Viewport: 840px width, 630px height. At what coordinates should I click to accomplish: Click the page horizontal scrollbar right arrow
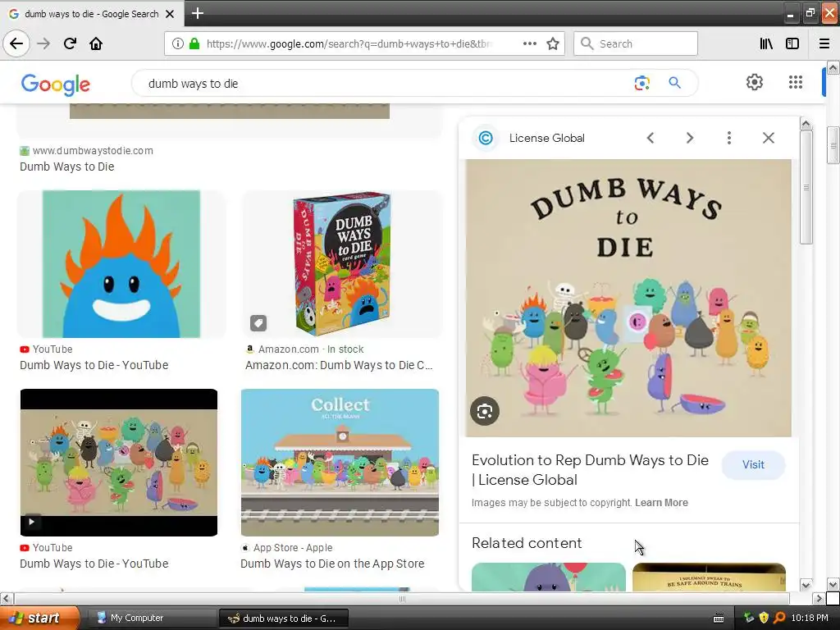point(818,598)
